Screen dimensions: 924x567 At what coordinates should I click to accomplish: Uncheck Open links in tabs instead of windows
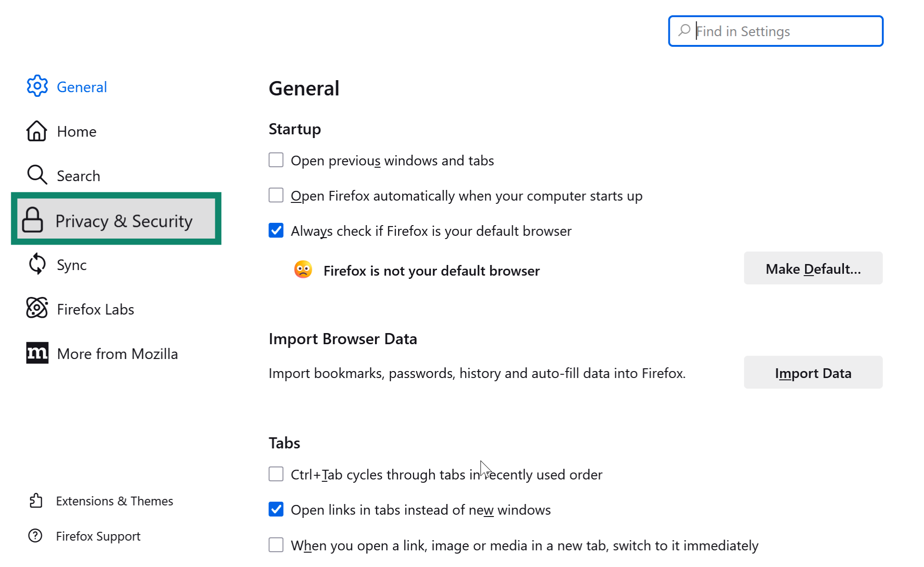point(275,509)
